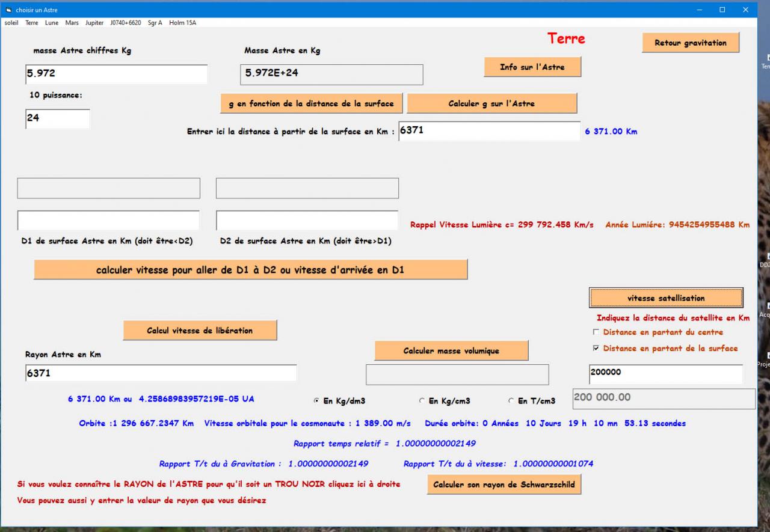Image resolution: width=770 pixels, height=532 pixels.
Task: Click the gray result box above D2 field
Action: pyautogui.click(x=307, y=188)
